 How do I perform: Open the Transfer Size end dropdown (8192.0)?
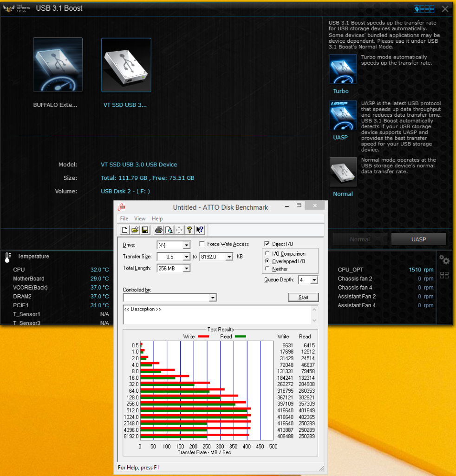tap(229, 257)
